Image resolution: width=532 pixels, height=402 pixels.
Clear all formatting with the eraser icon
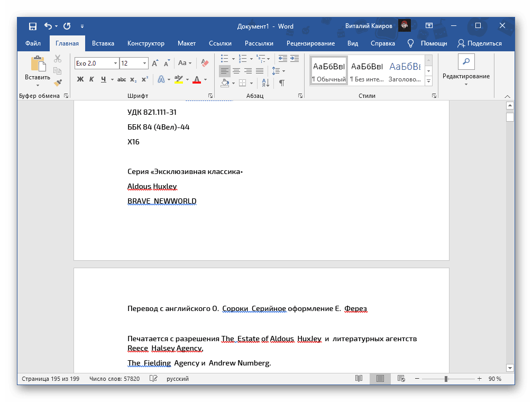pyautogui.click(x=205, y=63)
